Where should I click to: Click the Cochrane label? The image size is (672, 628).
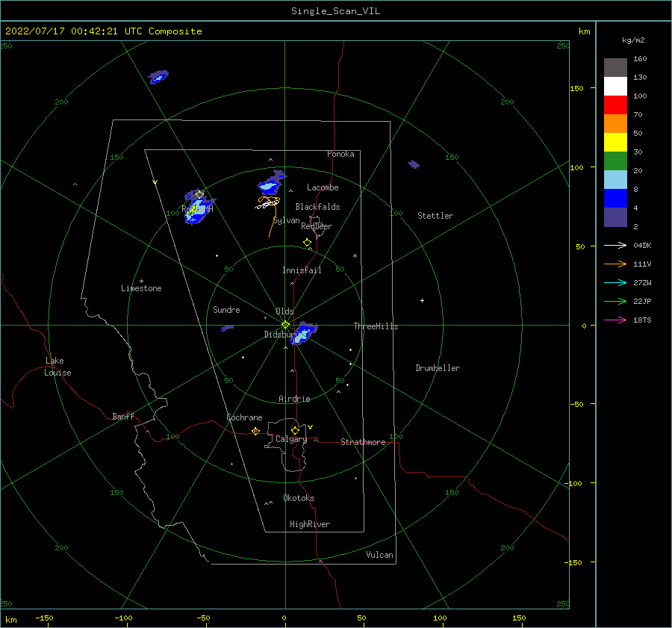pyautogui.click(x=244, y=417)
